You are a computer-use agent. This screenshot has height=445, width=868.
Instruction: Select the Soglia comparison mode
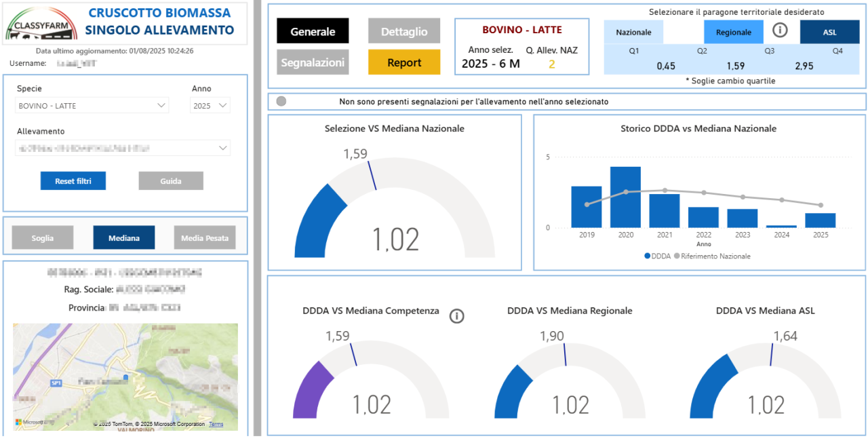pyautogui.click(x=43, y=238)
